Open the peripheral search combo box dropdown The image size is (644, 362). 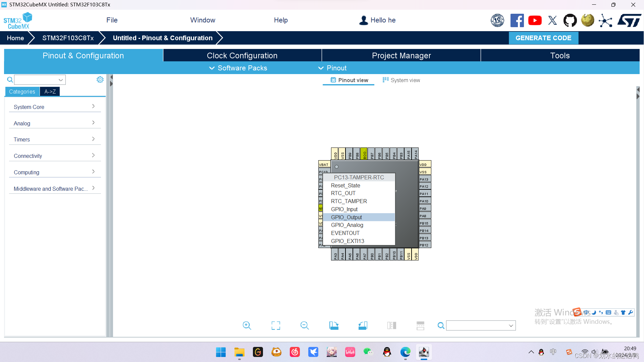click(x=61, y=80)
